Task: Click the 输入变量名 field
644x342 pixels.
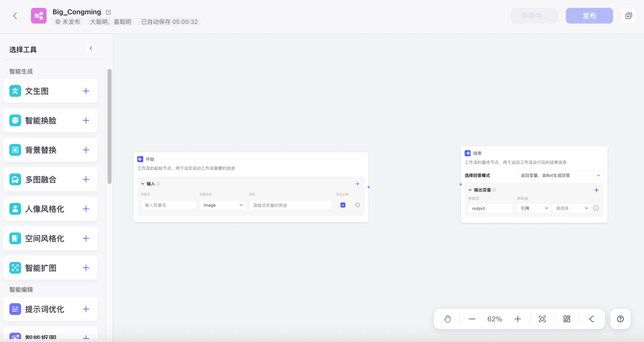Action: pyautogui.click(x=169, y=205)
